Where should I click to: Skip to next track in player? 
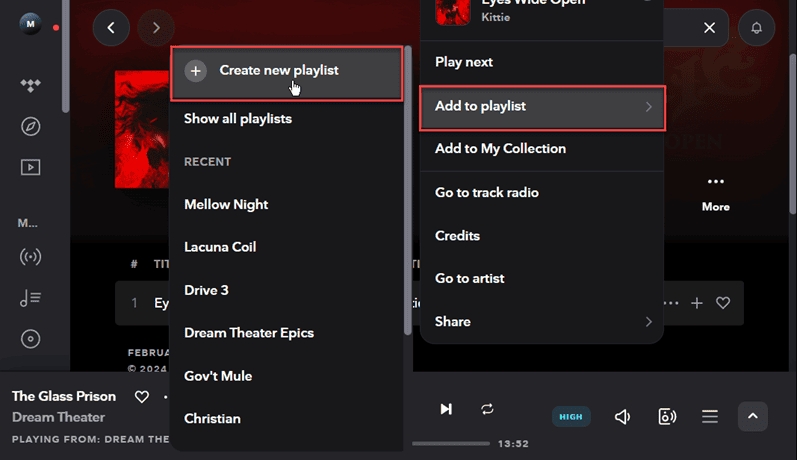pos(446,409)
